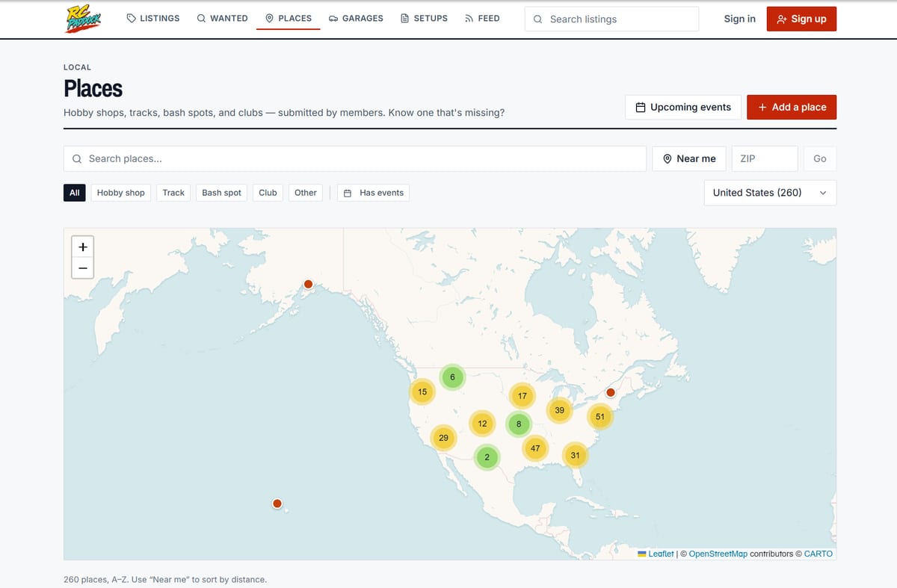Click the Near me location button
Image resolution: width=897 pixels, height=588 pixels.
pyautogui.click(x=689, y=158)
